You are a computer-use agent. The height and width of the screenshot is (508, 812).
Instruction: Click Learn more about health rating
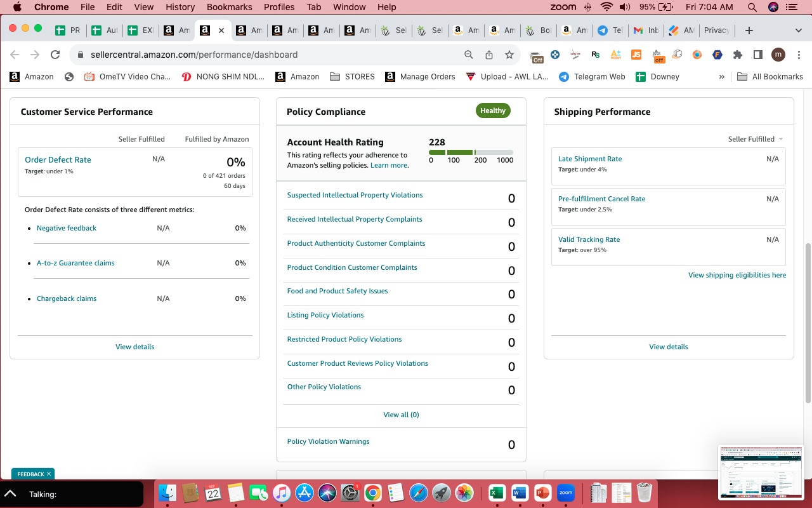point(388,165)
